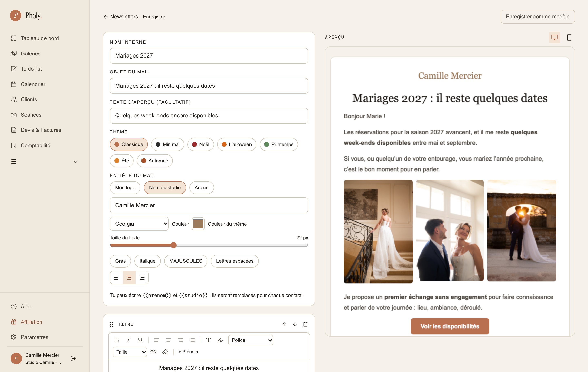
Task: Switch preview to mobile view
Action: click(569, 38)
